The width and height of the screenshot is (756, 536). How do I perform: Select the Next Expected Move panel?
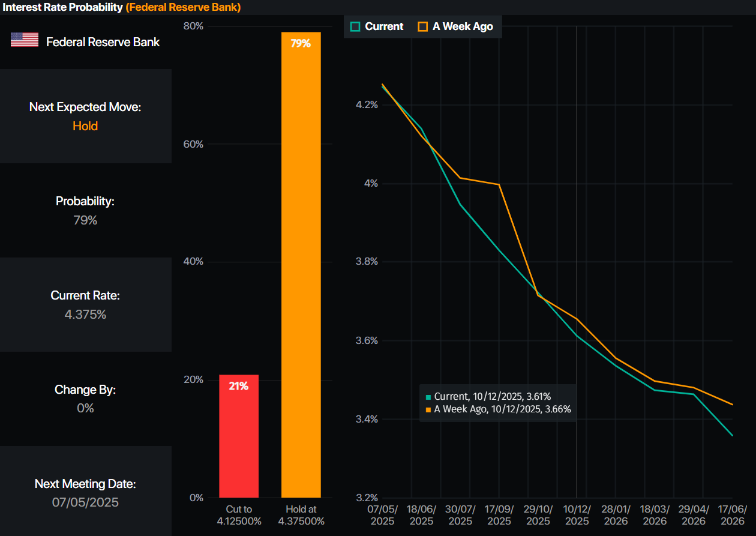pyautogui.click(x=85, y=116)
